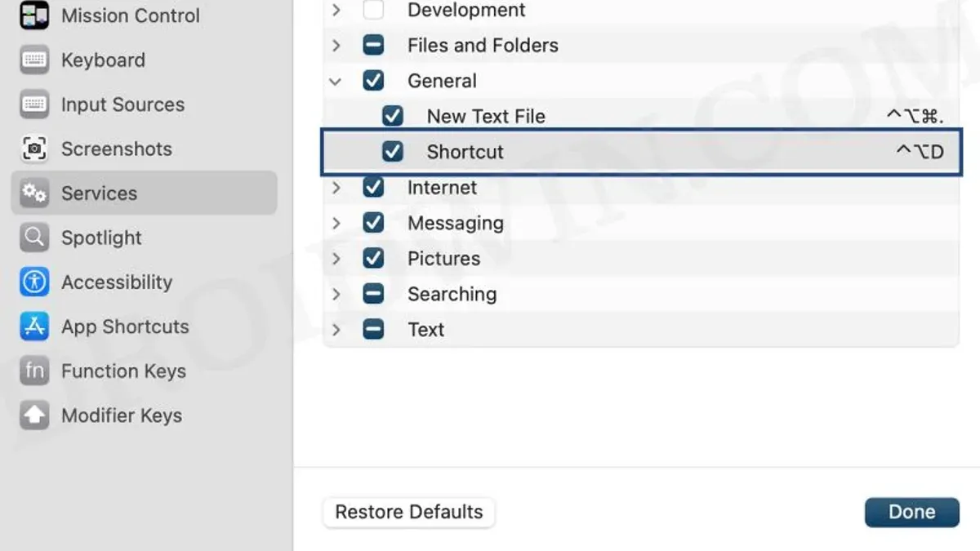The height and width of the screenshot is (551, 980).
Task: Click the Searching group label
Action: 452,294
